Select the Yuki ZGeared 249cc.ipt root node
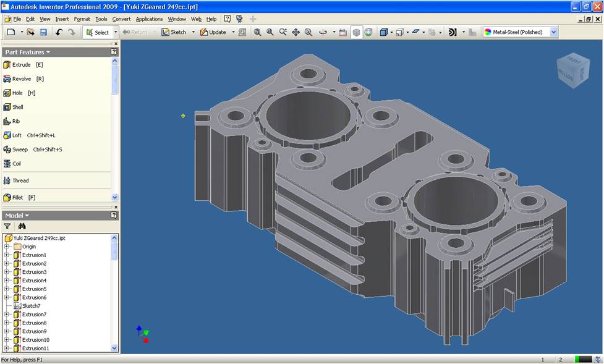 [x=35, y=238]
